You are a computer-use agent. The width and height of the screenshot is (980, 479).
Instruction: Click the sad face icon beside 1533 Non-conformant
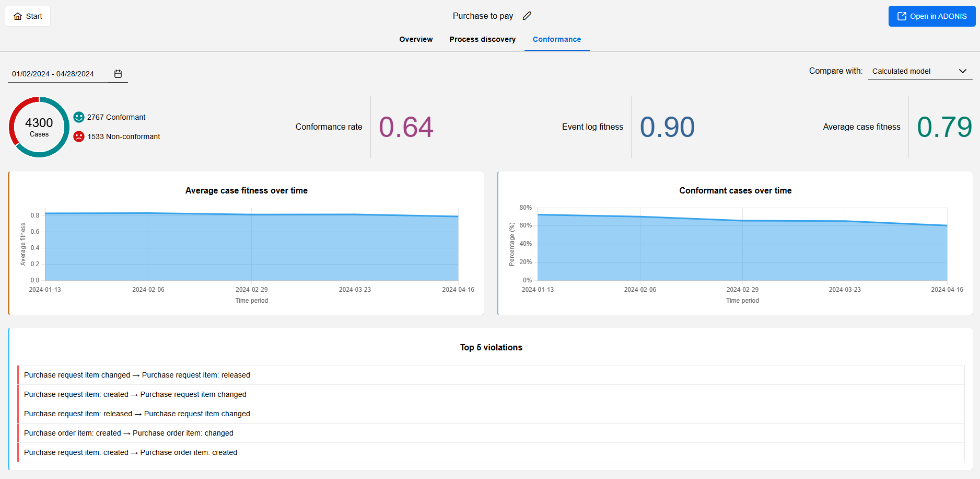(x=79, y=136)
